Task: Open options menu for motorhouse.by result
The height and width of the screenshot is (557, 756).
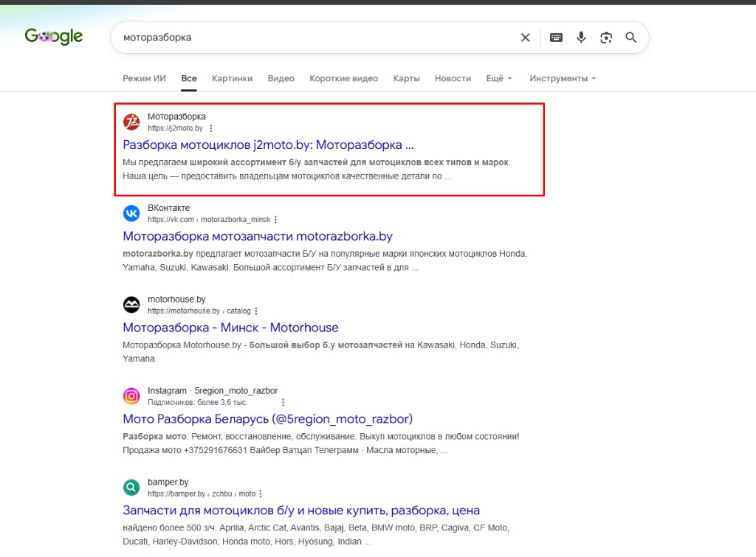Action: 256,311
